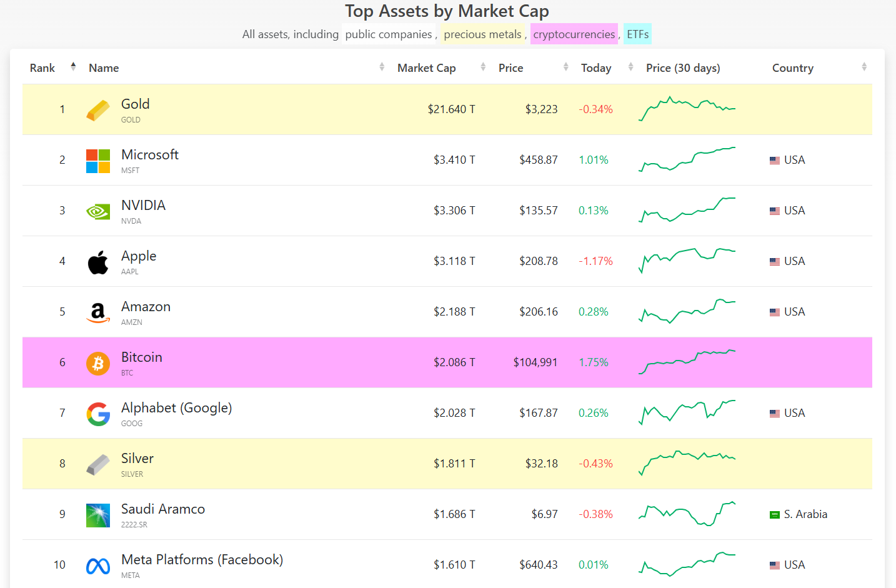
Task: Open the Alphabet (Google) company page
Action: coord(177,408)
